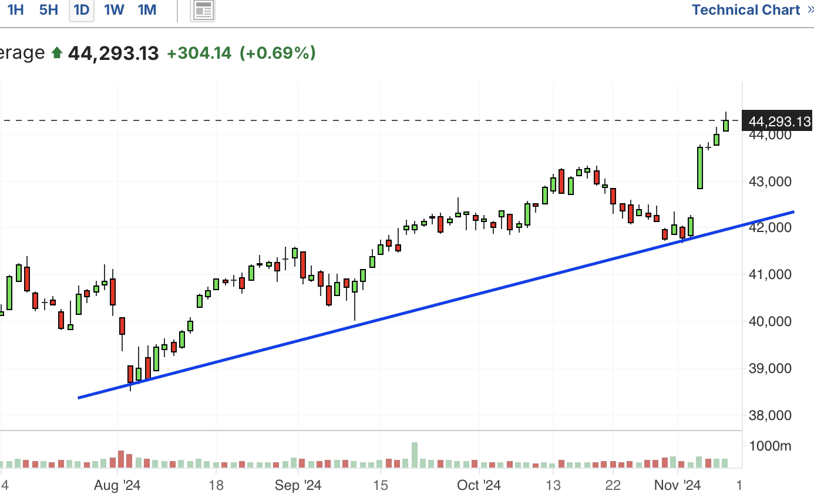Viewport: 814px width, 504px height.
Task: Choose the 1D timeframe button
Action: pos(82,10)
